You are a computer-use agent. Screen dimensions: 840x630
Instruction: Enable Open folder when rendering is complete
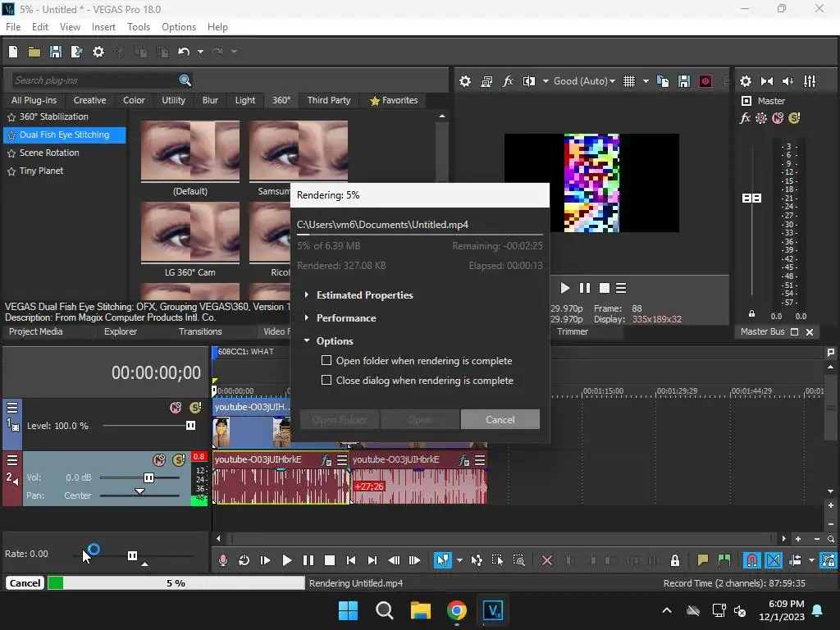point(326,361)
